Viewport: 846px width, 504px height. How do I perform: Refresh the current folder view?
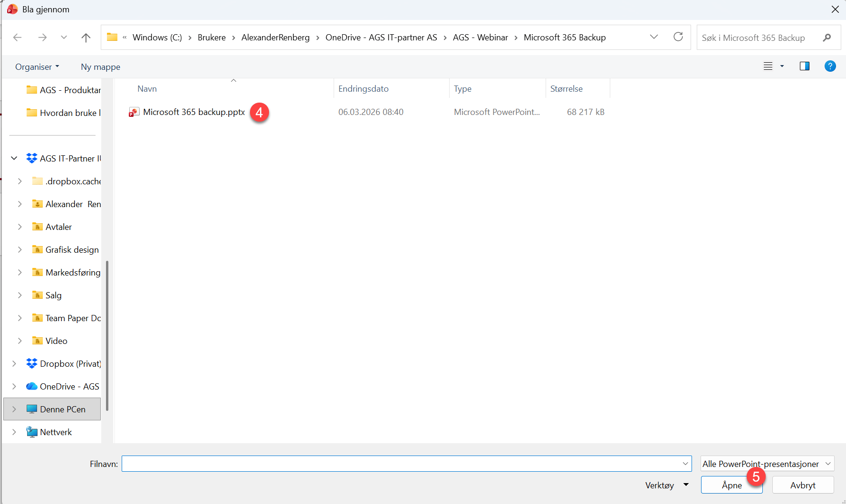[x=678, y=37]
